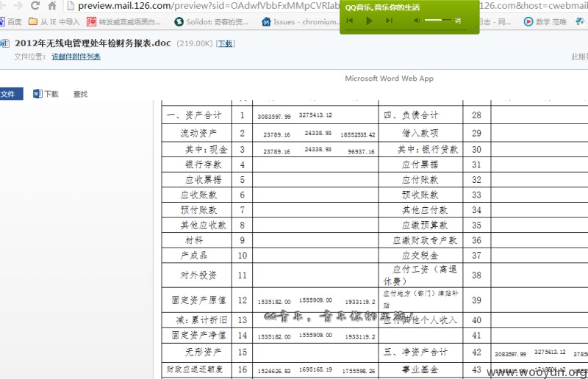This screenshot has height=379, width=588.
Task: Reload the page with the refresh icon
Action: (35, 5)
